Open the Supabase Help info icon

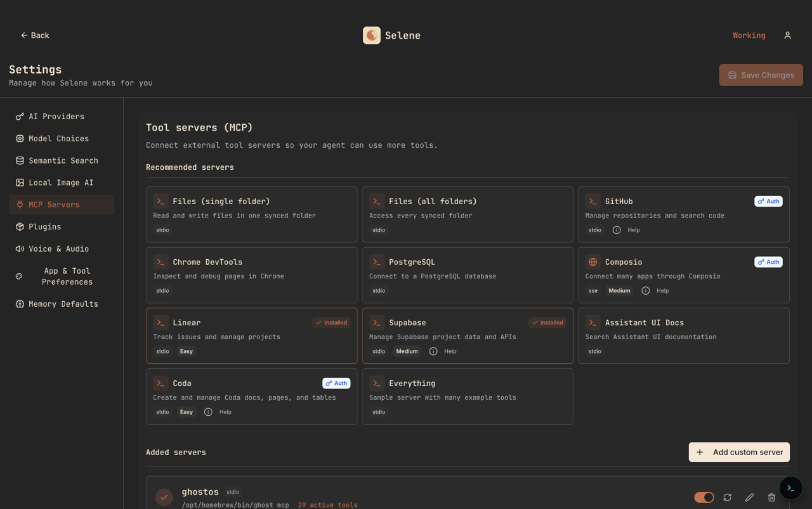point(433,351)
